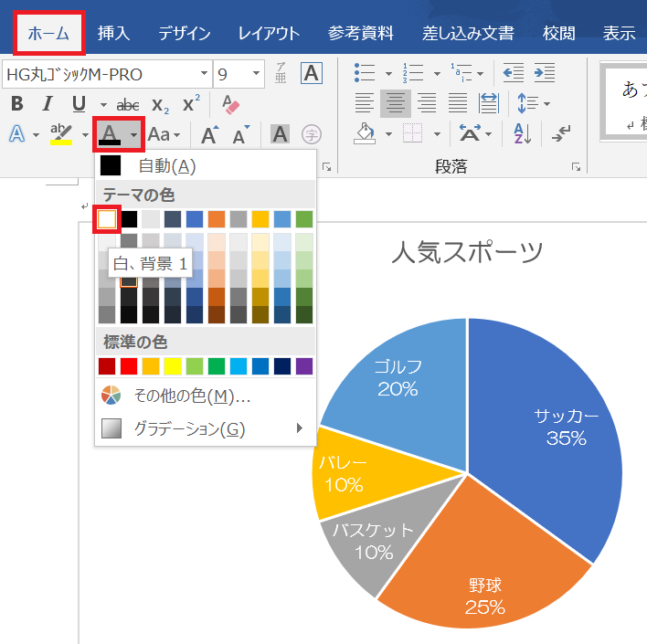Image resolution: width=647 pixels, height=644 pixels.
Task: Select white background 1 swatch
Action: [107, 219]
